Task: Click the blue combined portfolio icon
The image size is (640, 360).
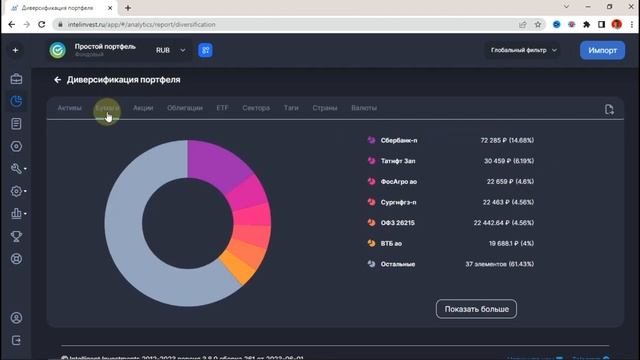Action: pyautogui.click(x=205, y=50)
